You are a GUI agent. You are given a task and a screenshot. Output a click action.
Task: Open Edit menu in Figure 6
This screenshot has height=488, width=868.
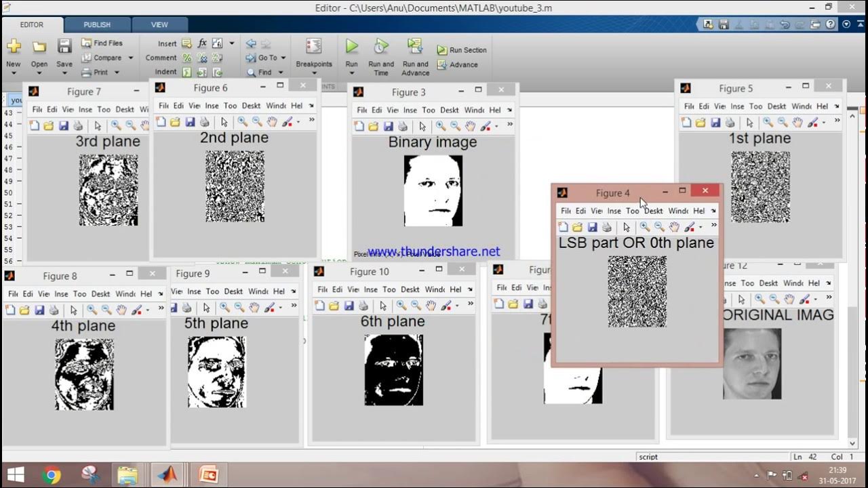click(x=178, y=106)
